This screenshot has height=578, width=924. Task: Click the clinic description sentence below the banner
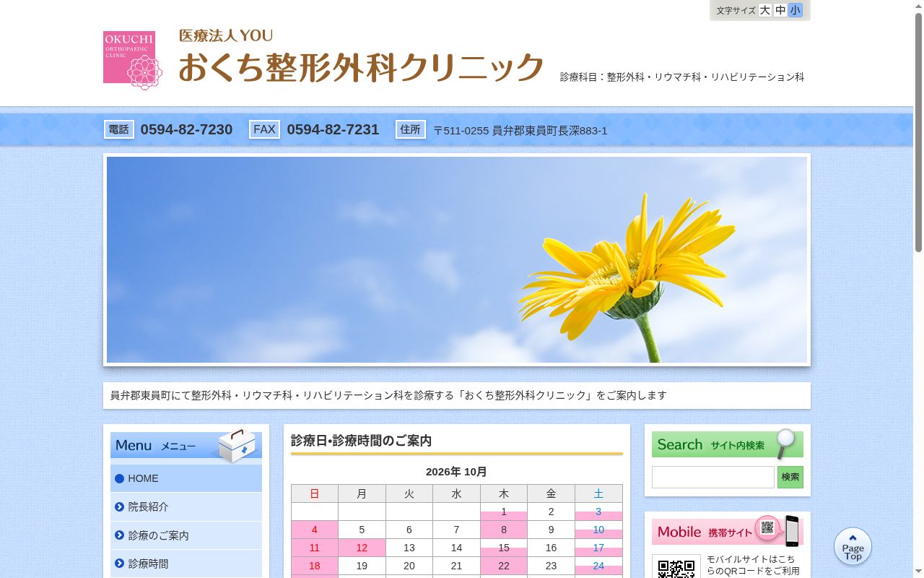point(388,395)
